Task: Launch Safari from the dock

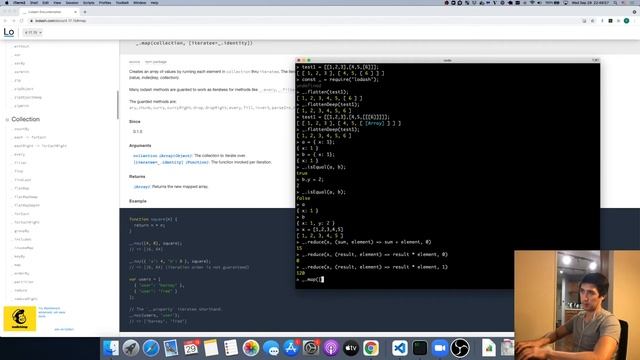Action: coord(151,348)
